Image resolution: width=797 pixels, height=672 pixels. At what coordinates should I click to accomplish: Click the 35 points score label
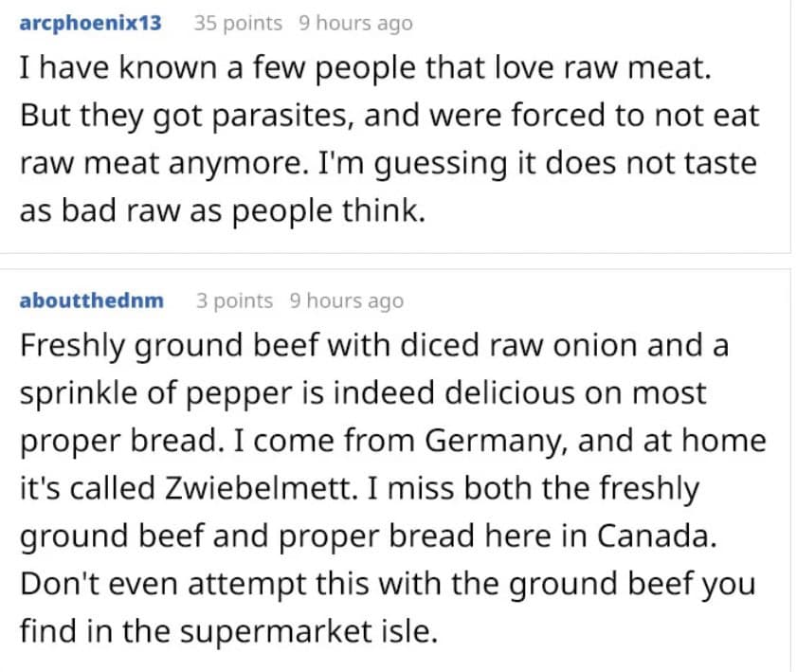[238, 23]
